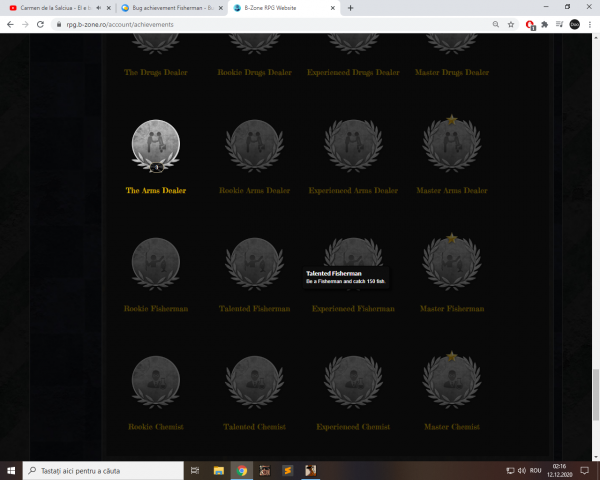Switch to the Bug achievement Fisherman tab
The width and height of the screenshot is (600, 480).
click(172, 8)
